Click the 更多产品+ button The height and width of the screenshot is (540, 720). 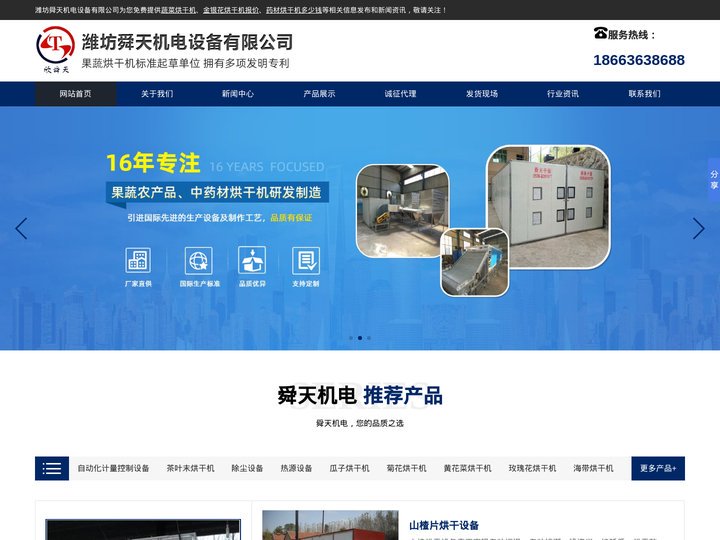point(658,468)
